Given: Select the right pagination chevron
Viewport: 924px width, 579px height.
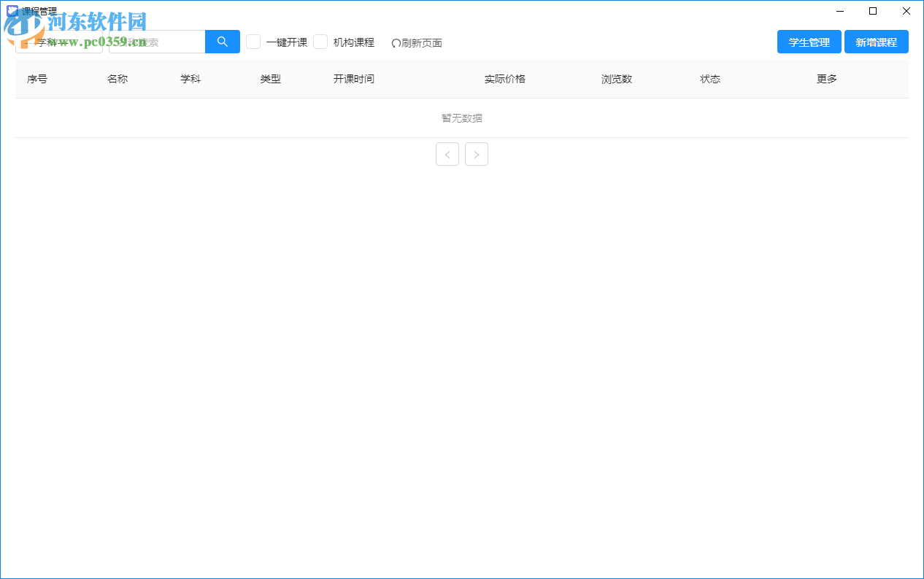Looking at the screenshot, I should coord(477,154).
